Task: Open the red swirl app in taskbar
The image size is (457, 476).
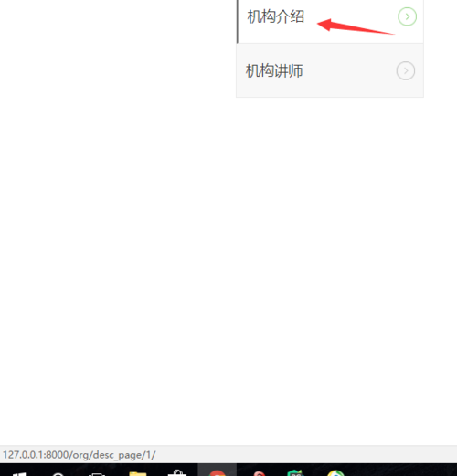Action: tap(259, 473)
